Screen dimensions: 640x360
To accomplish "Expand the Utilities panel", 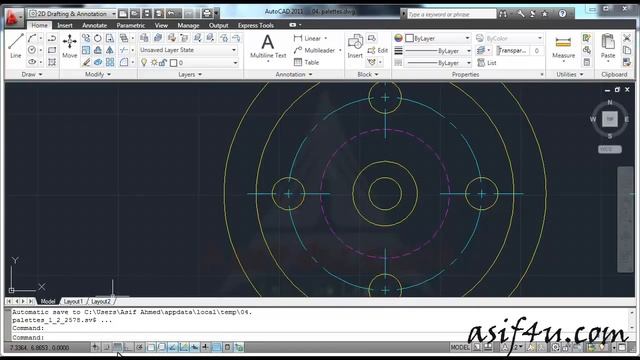I will (x=569, y=74).
